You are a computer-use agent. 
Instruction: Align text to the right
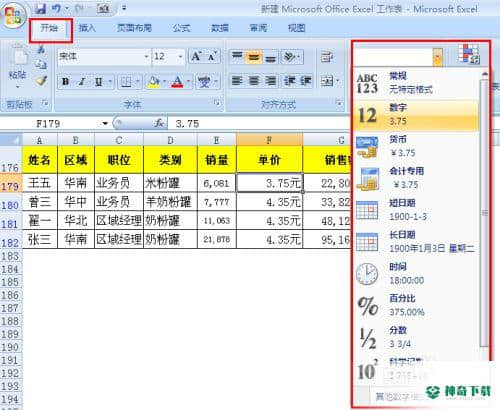click(x=271, y=81)
